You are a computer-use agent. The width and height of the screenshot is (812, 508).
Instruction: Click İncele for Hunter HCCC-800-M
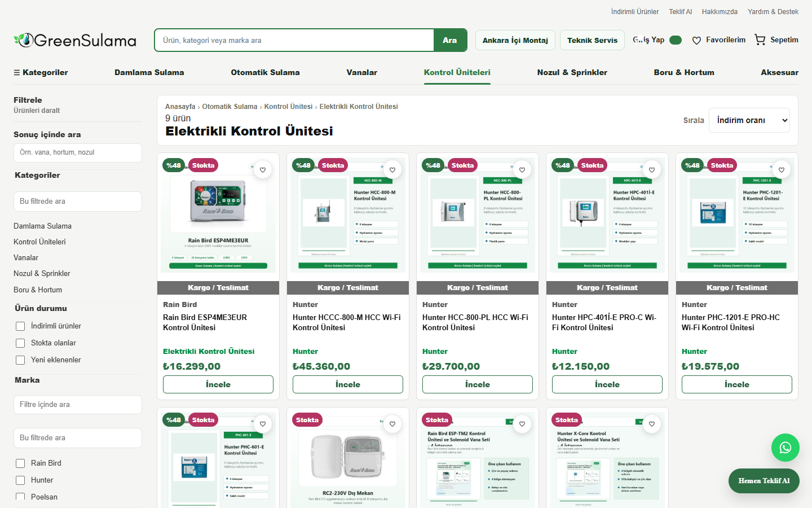(348, 384)
